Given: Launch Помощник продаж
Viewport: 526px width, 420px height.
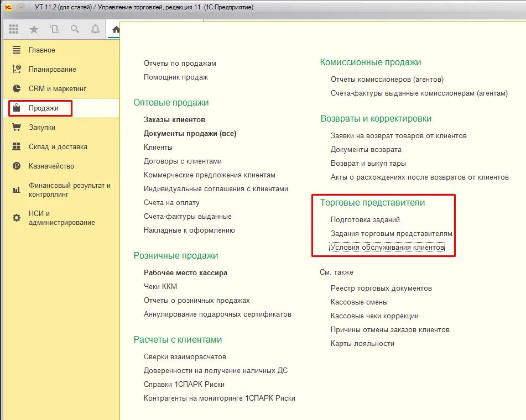Looking at the screenshot, I should (176, 77).
